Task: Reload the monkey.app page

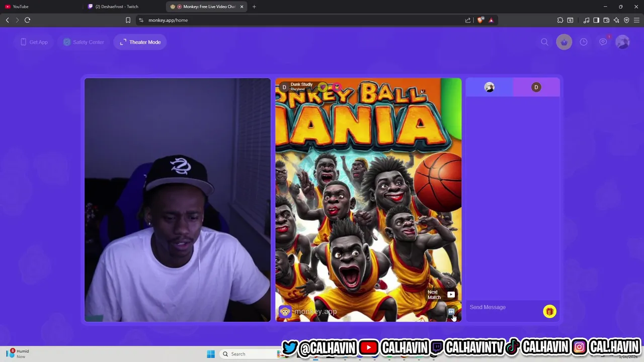Action: (28, 20)
